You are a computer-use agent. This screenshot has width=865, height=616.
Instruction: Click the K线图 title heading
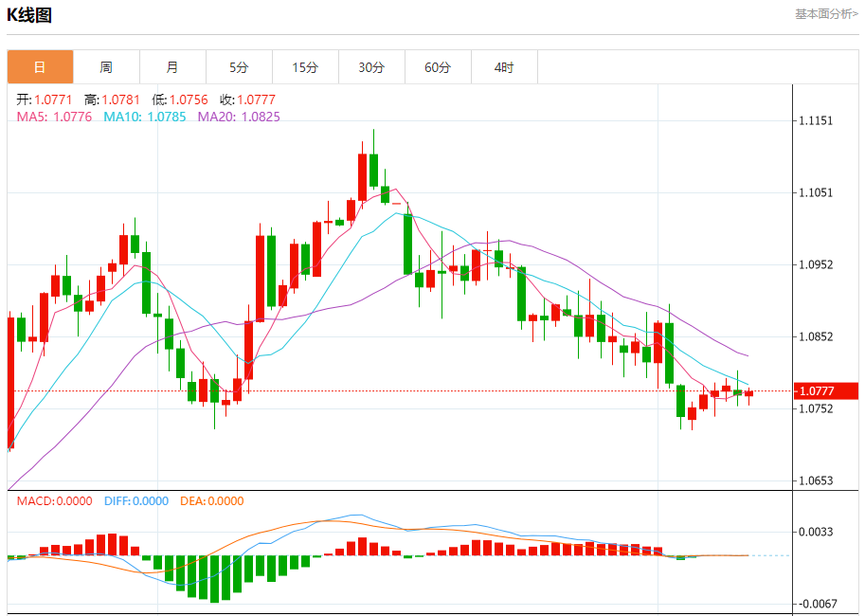click(x=29, y=15)
